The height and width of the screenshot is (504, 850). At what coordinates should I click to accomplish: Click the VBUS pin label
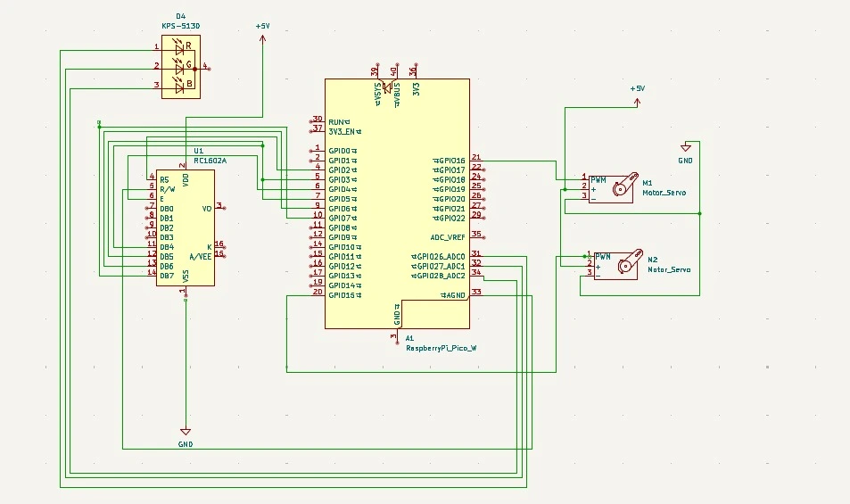[x=397, y=95]
